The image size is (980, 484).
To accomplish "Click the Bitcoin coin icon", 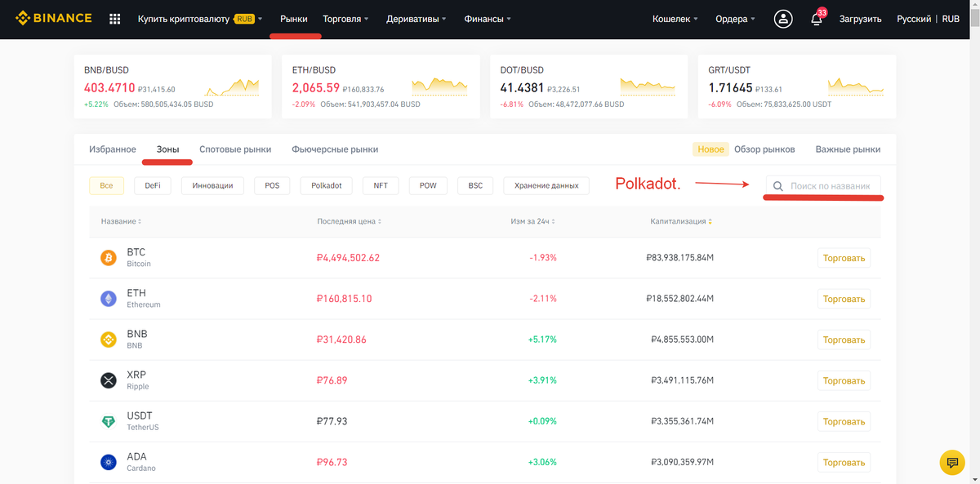I will [x=109, y=258].
